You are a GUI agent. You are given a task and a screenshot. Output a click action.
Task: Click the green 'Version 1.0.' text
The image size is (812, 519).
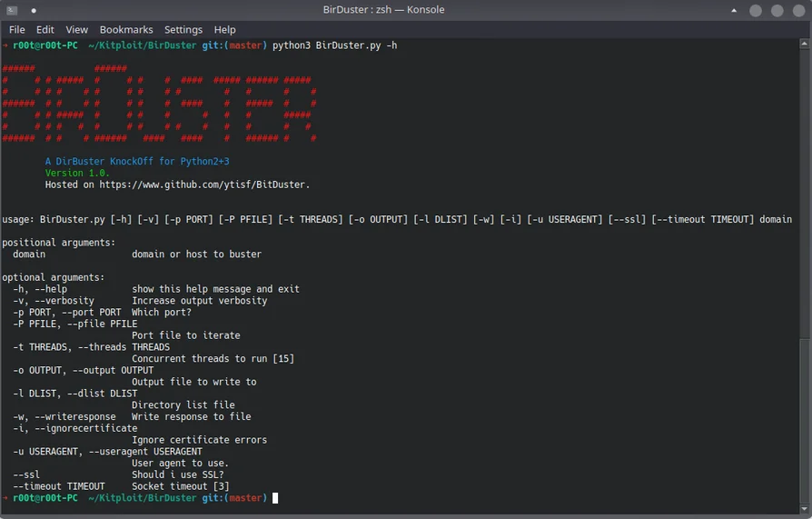coord(77,173)
